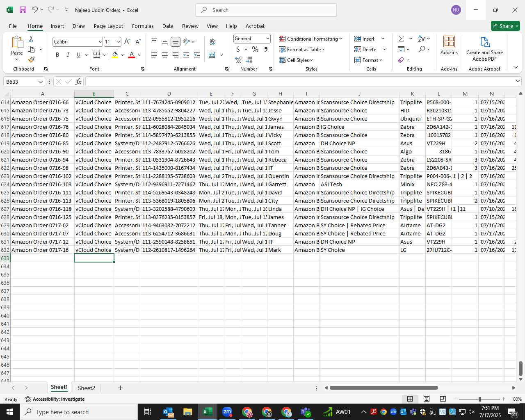Expand Format as Table menu
525x420 pixels.
(302, 49)
